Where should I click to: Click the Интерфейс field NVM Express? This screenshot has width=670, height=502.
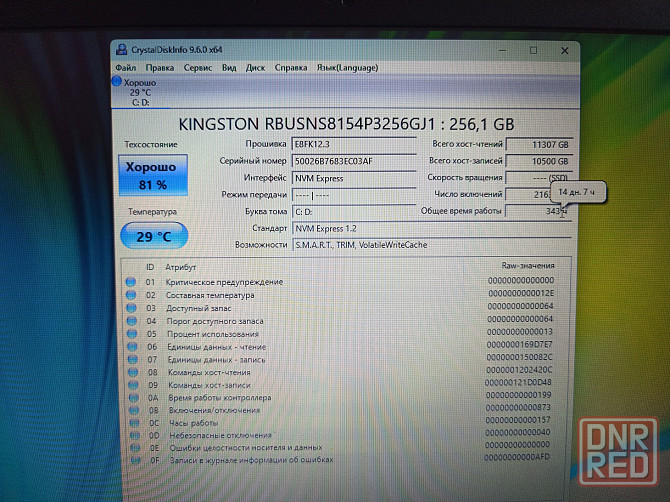(x=354, y=179)
